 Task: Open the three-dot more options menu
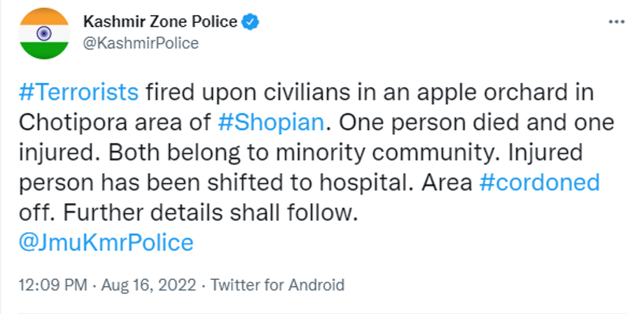(616, 22)
